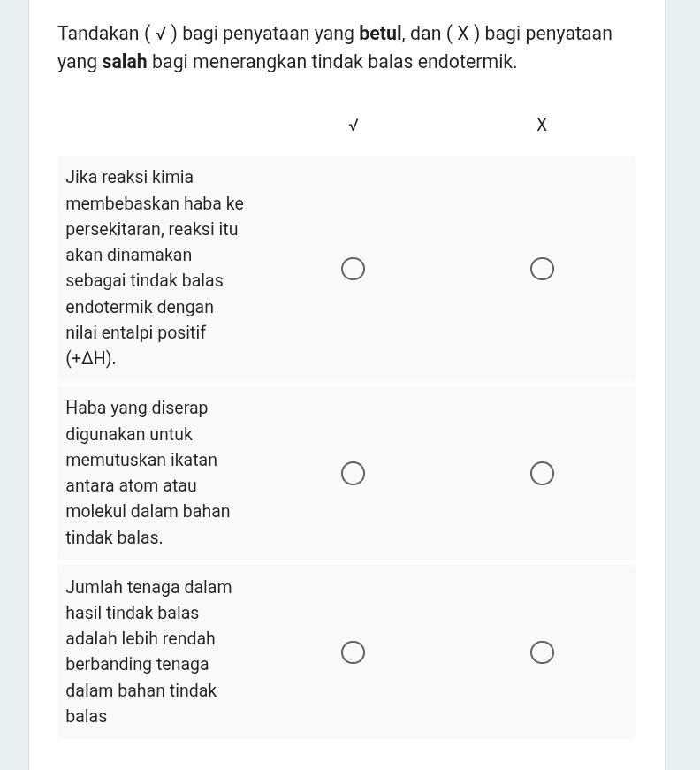Select √ for "Haba yang diserap" statement
700x770 pixels.
point(353,474)
